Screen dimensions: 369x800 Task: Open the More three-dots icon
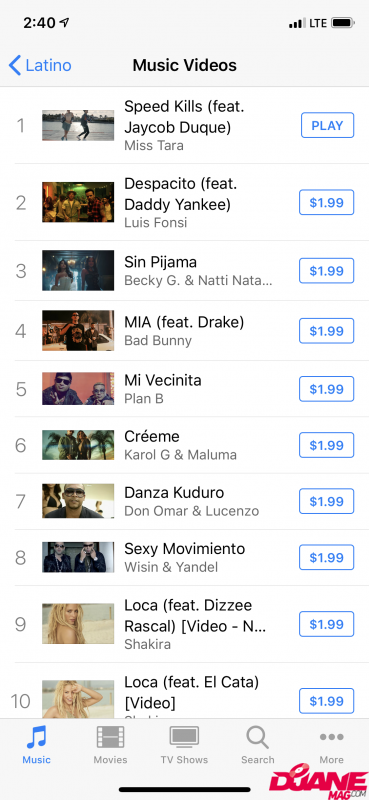[331, 737]
